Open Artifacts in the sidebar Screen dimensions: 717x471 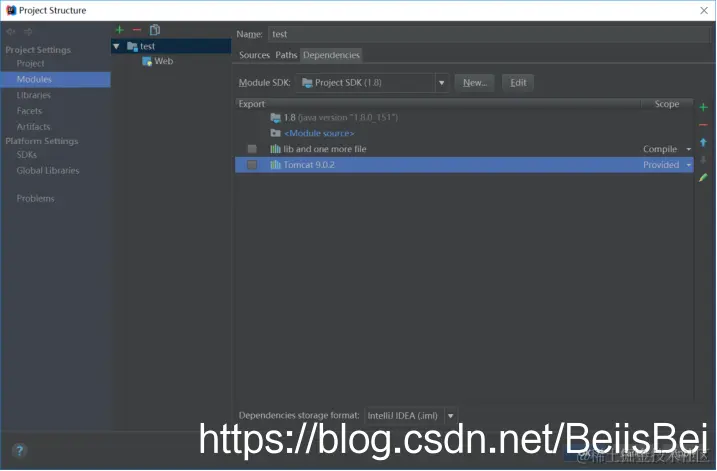(33, 127)
